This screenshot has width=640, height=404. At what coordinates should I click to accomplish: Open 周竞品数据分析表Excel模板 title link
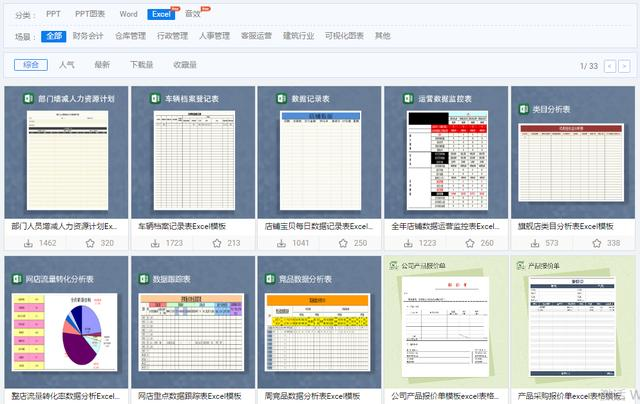[312, 396]
